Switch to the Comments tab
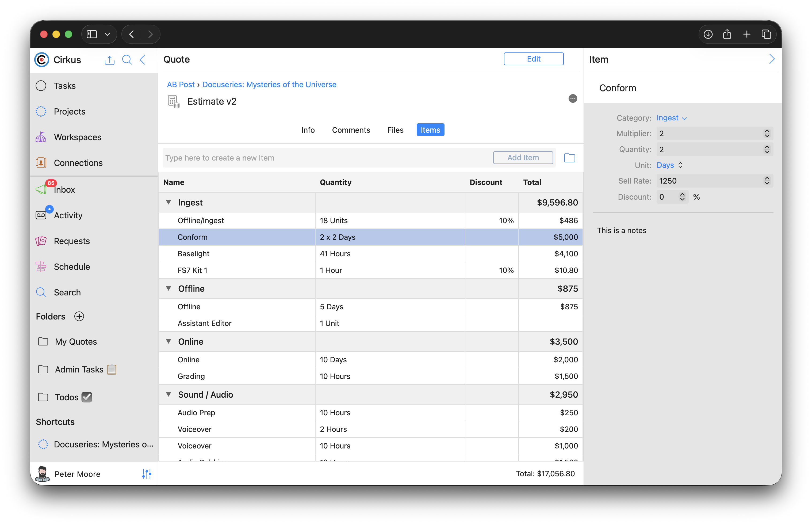The height and width of the screenshot is (525, 812). (x=351, y=130)
